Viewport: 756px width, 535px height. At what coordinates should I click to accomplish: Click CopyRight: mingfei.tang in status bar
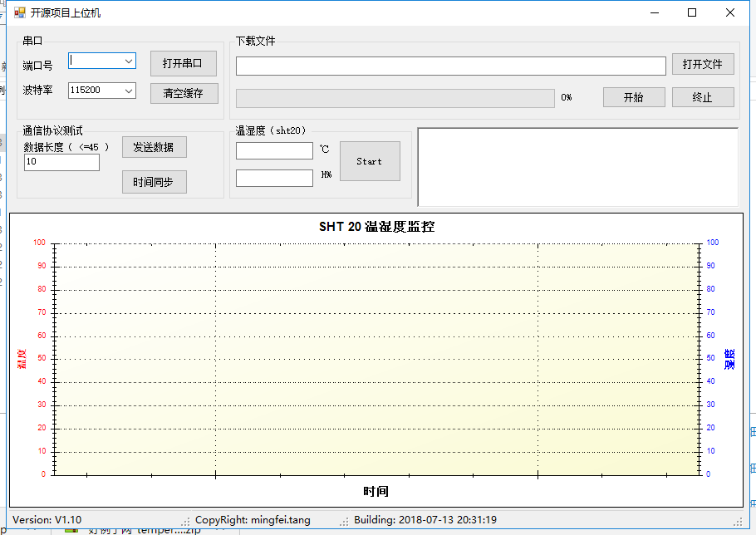tap(253, 520)
